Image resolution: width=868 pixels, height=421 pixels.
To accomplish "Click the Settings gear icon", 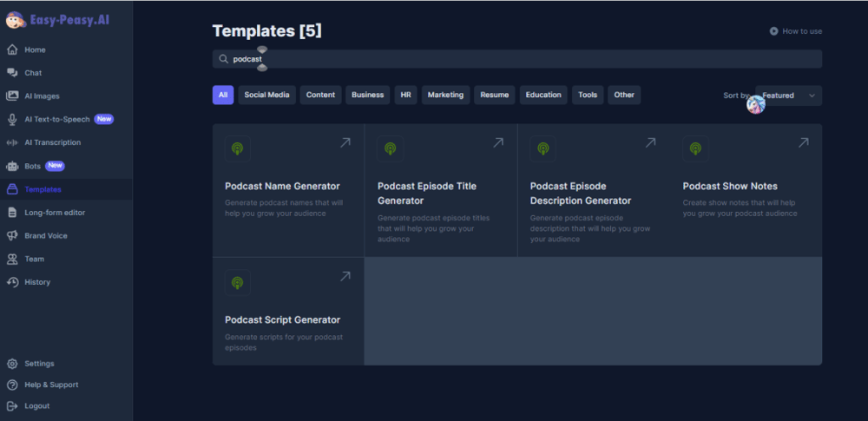I will pos(12,364).
